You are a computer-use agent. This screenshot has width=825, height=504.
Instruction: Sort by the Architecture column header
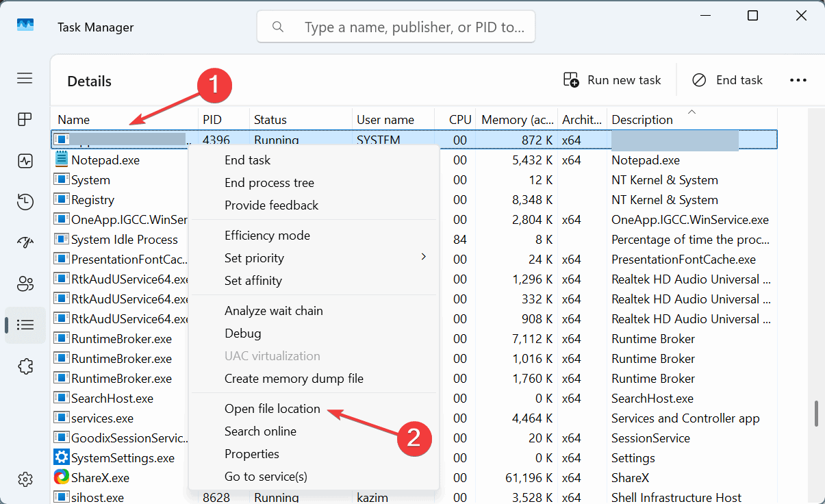point(582,119)
